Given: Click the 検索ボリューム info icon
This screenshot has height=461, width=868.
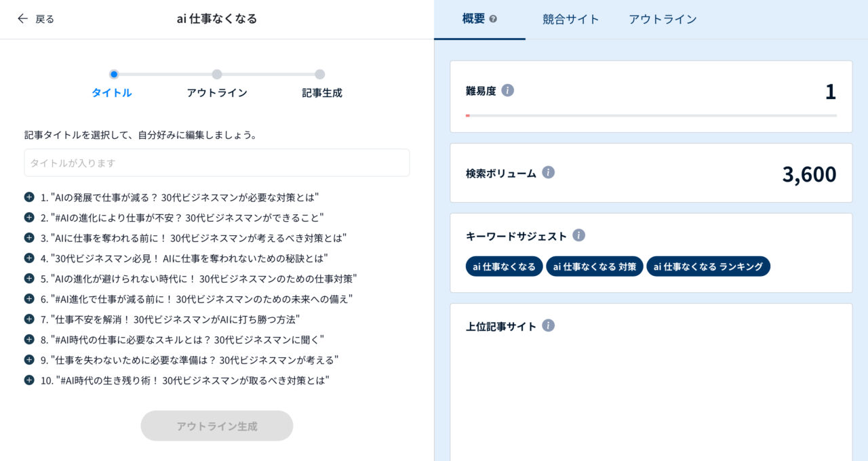Looking at the screenshot, I should (x=547, y=172).
